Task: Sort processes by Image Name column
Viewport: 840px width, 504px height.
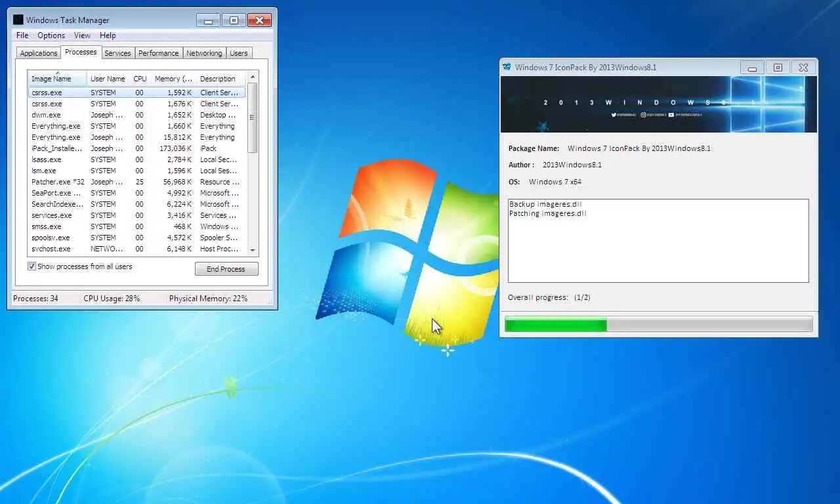Action: (57, 79)
